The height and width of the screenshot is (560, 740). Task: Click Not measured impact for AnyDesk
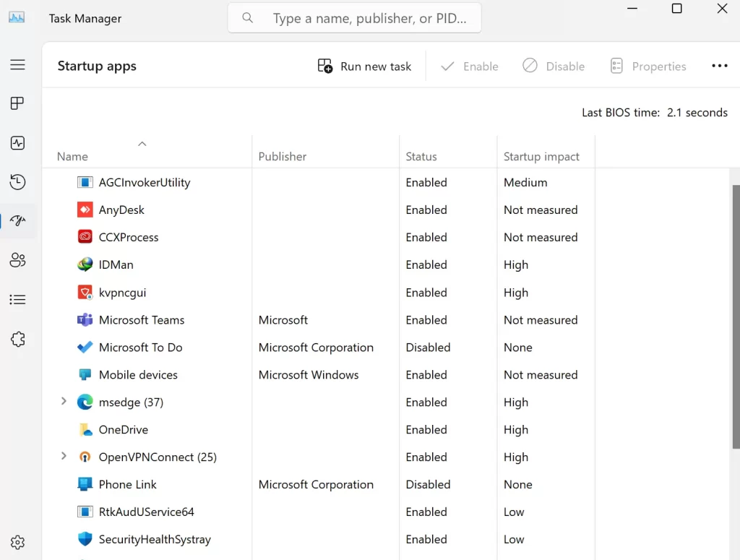(x=541, y=210)
